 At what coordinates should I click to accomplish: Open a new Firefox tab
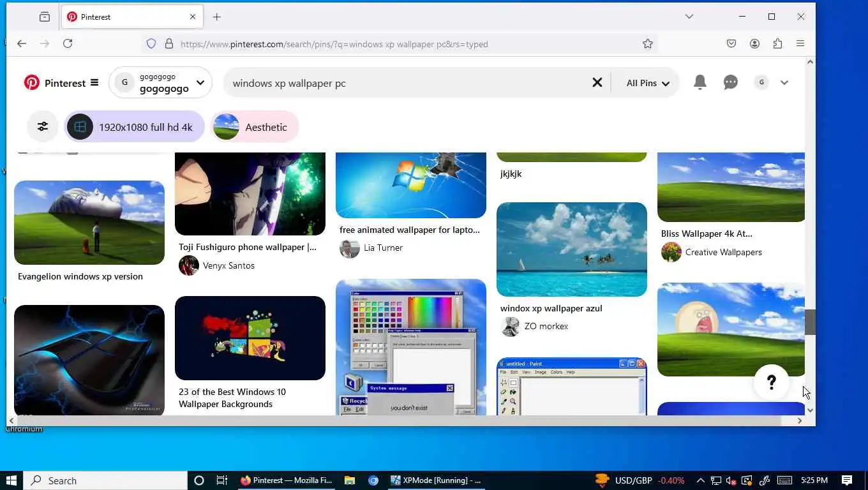tap(217, 17)
